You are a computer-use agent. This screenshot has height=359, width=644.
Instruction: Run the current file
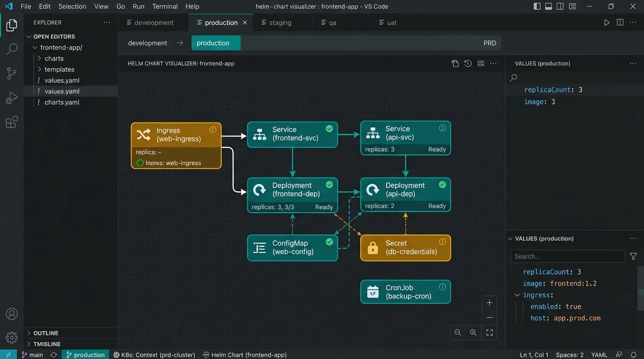point(607,22)
